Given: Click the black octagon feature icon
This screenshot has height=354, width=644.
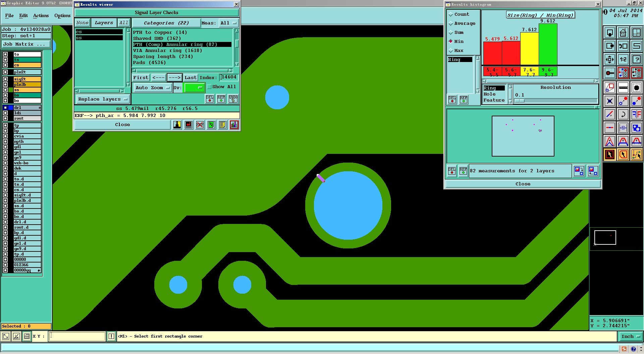Looking at the screenshot, I should tap(636, 88).
